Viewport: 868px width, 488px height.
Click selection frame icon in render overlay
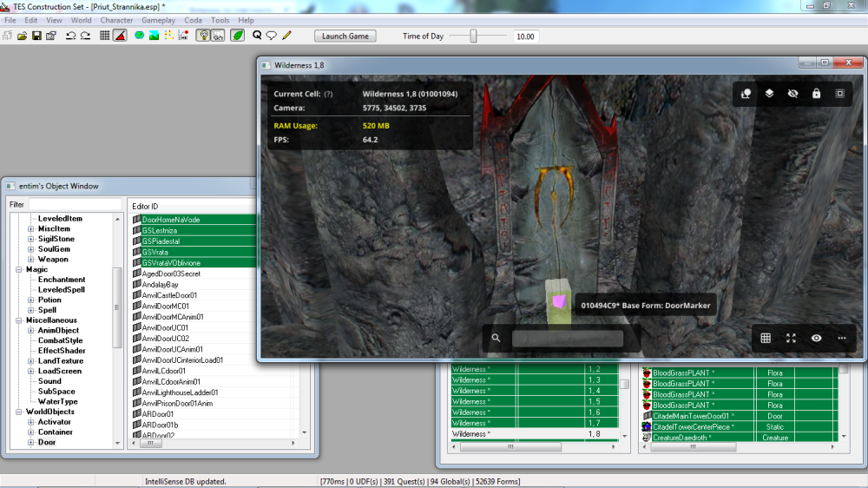pyautogui.click(x=839, y=94)
